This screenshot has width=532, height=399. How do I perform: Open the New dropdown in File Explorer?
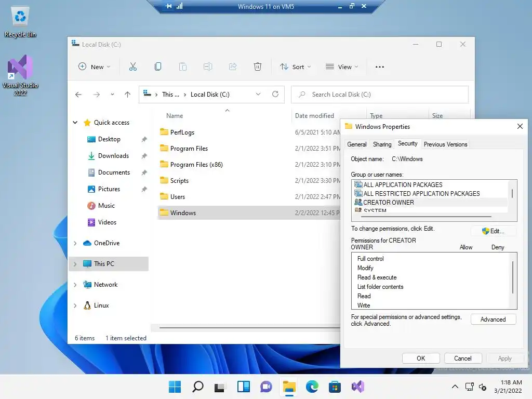click(95, 67)
